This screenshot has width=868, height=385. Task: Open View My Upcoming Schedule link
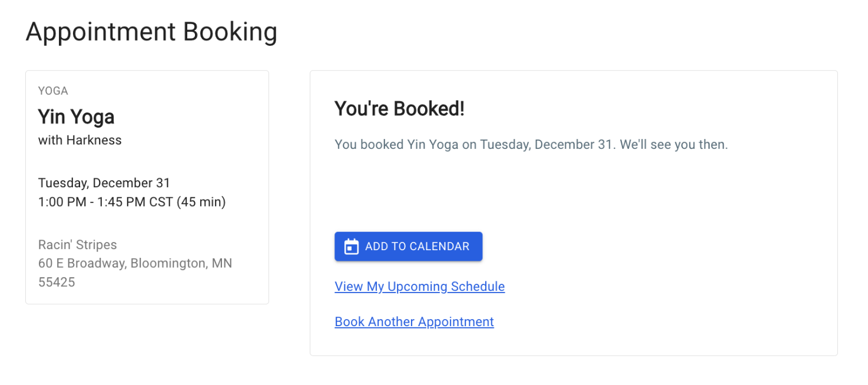[x=419, y=287]
